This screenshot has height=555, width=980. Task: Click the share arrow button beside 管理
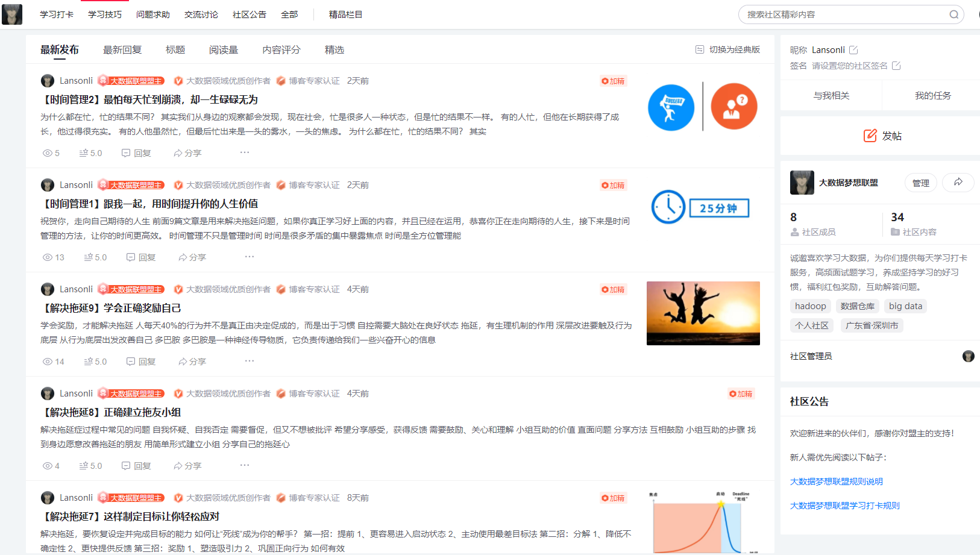tap(958, 182)
